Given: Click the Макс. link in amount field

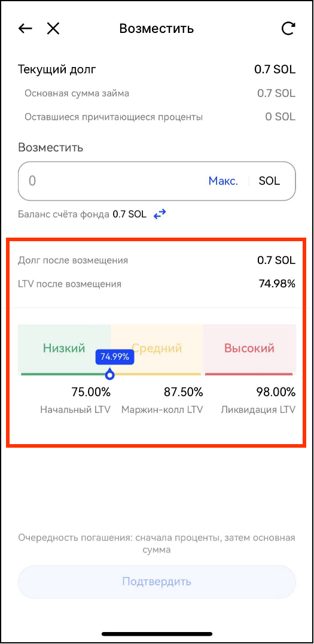Looking at the screenshot, I should (x=223, y=181).
